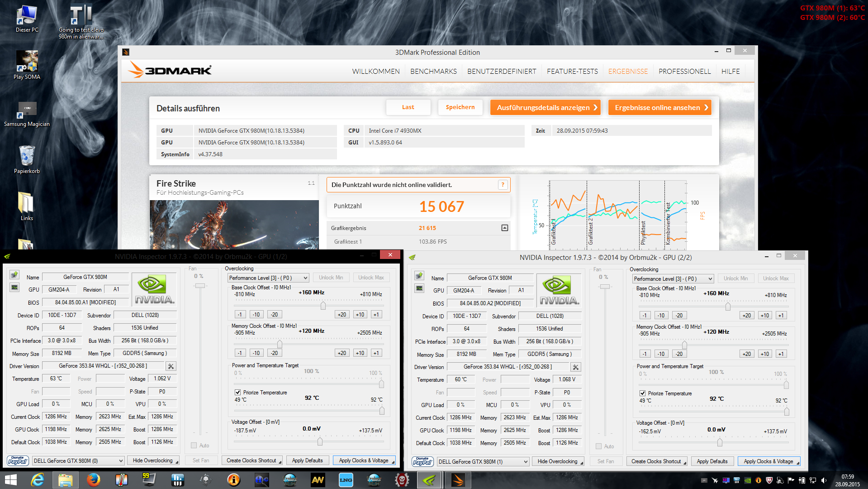Open Links folder on desktop
The image size is (868, 489).
pos(27,206)
